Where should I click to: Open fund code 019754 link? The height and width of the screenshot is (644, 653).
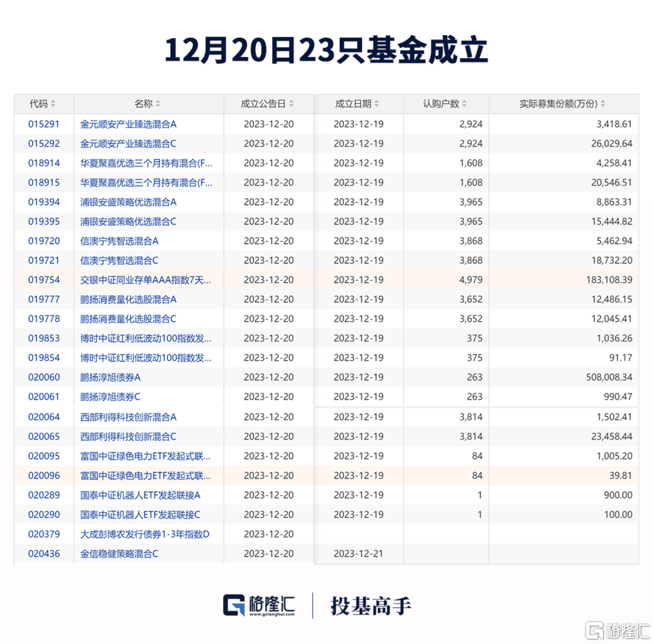pos(44,280)
